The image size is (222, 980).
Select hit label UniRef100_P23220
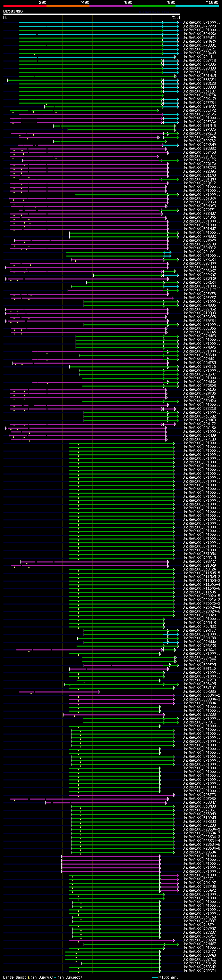pos(199,940)
